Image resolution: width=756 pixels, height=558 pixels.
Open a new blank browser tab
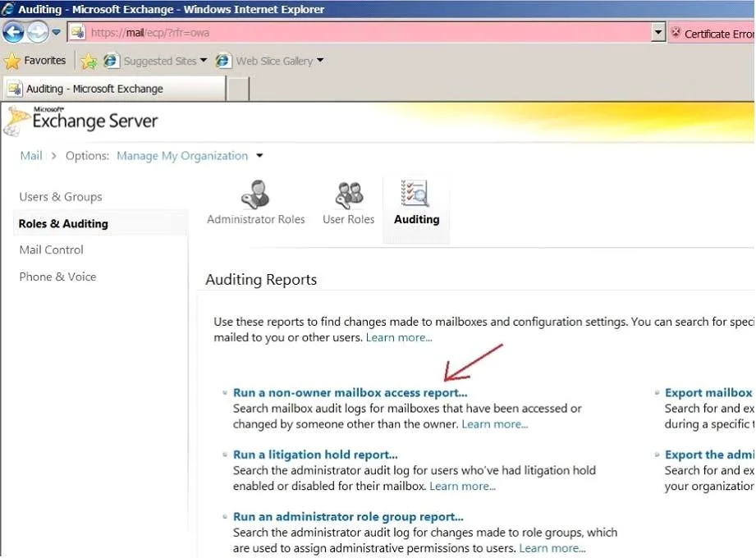[238, 89]
